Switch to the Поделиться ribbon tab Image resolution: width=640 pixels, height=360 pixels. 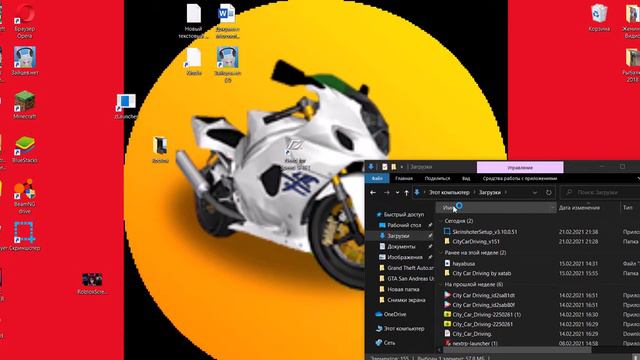pos(437,178)
